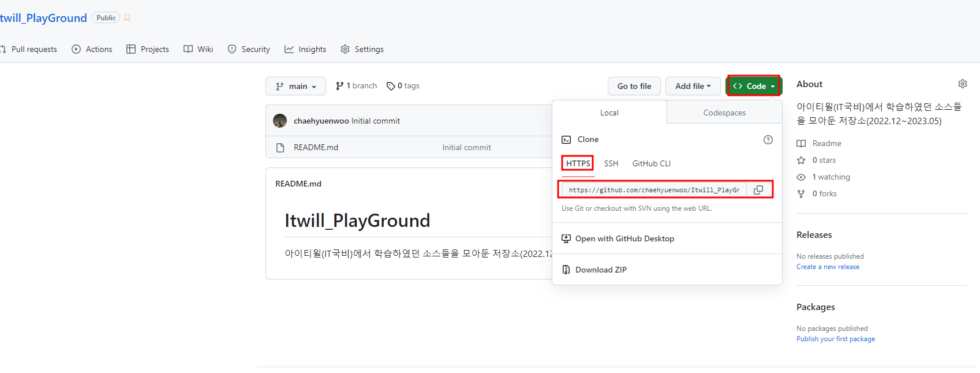Click the eye icon next to 1 watching

(801, 177)
